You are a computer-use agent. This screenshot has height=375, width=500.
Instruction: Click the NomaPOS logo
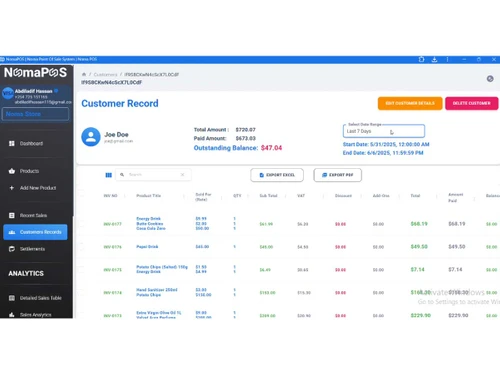coord(35,72)
